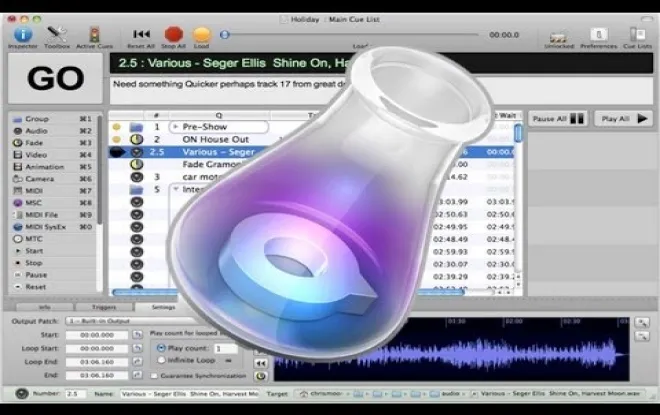Click the Play All button
The width and height of the screenshot is (660, 415).
point(623,119)
